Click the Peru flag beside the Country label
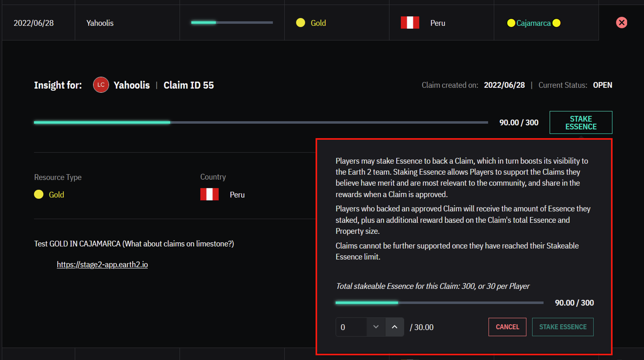 click(210, 194)
